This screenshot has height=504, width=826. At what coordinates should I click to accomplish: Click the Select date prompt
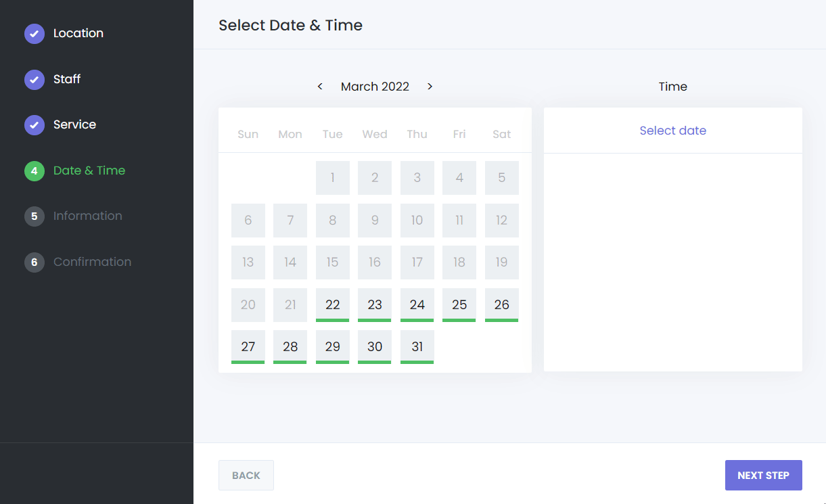(x=672, y=130)
